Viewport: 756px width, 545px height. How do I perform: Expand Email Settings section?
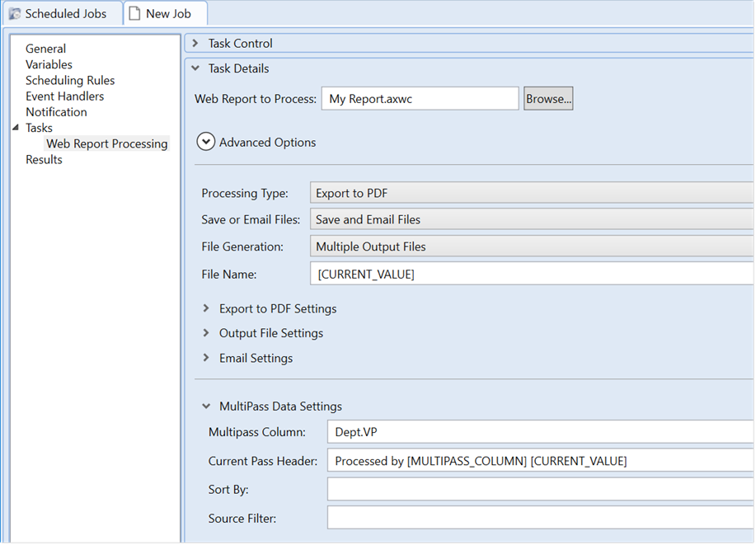(206, 358)
